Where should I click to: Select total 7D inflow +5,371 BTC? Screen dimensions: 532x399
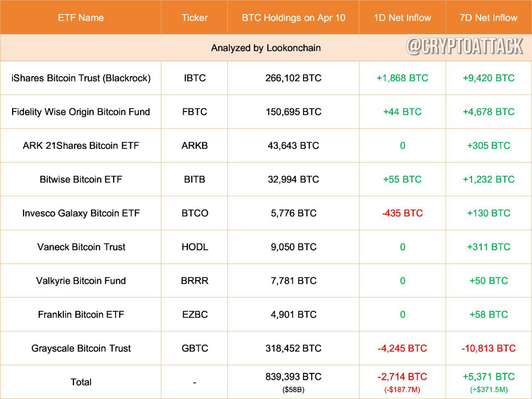coord(489,377)
